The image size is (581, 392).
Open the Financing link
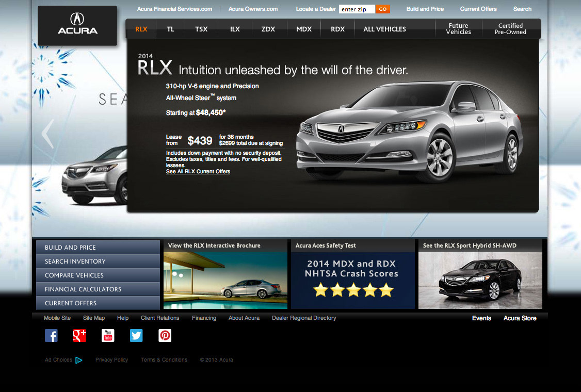click(204, 318)
